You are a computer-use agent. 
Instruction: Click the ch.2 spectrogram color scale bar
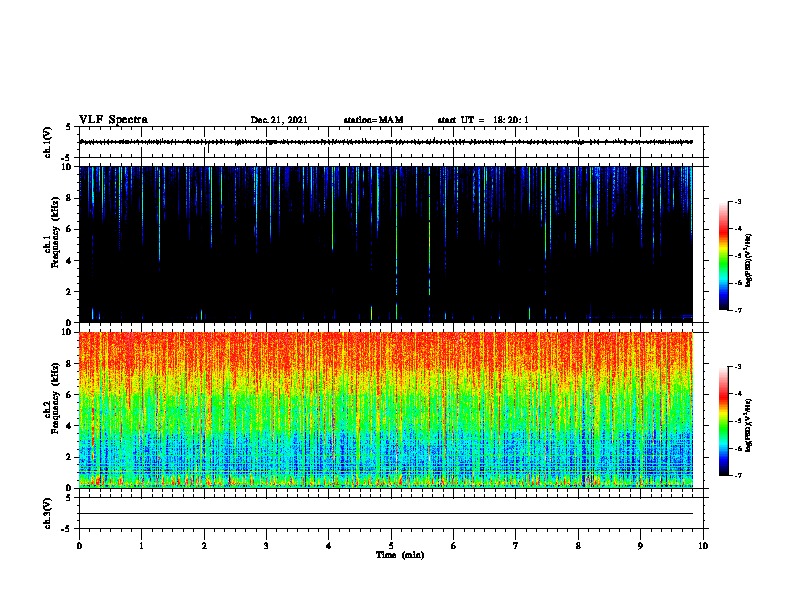point(723,421)
